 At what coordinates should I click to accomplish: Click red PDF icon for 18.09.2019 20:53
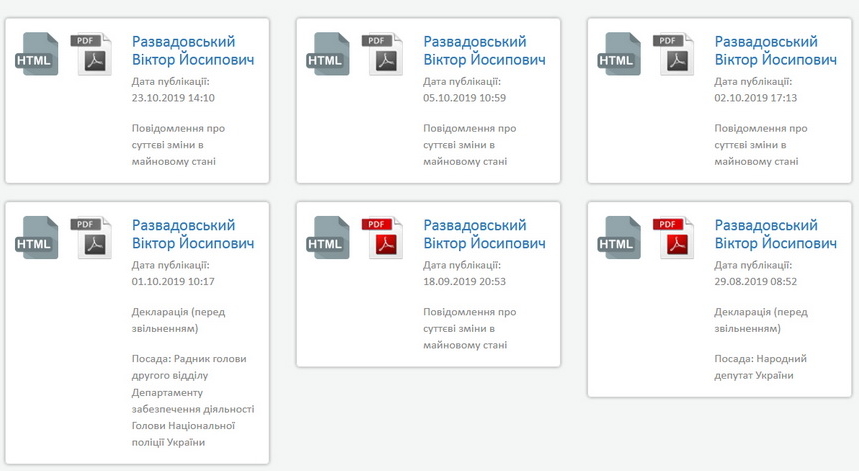pyautogui.click(x=383, y=238)
